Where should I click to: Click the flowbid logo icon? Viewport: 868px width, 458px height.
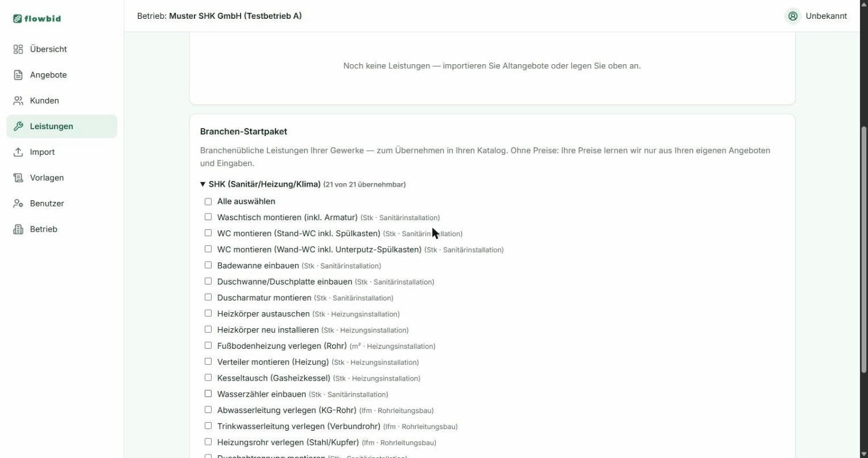18,19
